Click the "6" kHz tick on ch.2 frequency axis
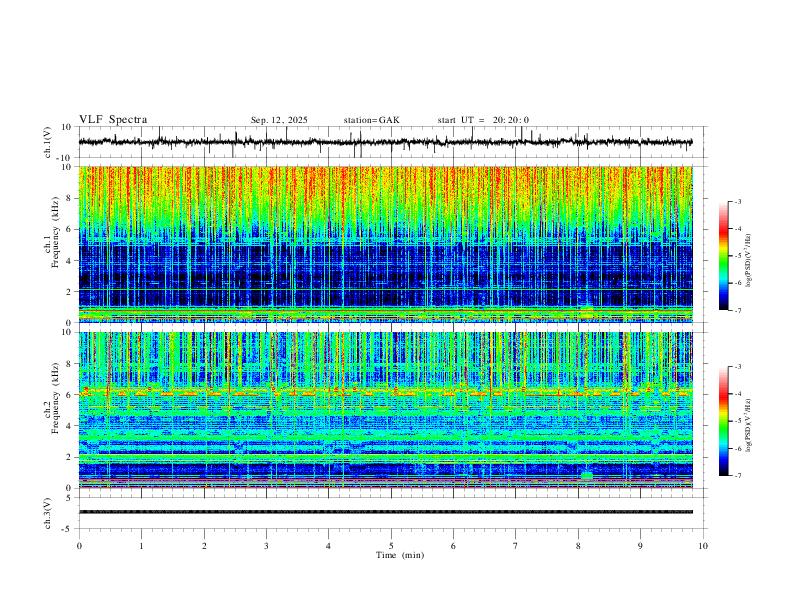792x612 pixels. click(70, 395)
